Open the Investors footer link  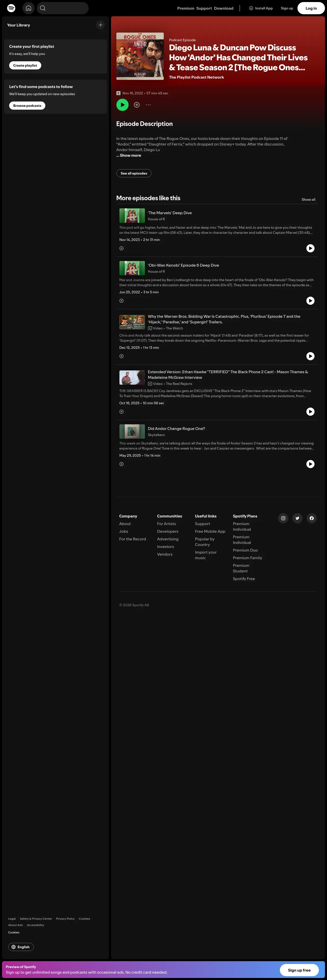[166, 547]
